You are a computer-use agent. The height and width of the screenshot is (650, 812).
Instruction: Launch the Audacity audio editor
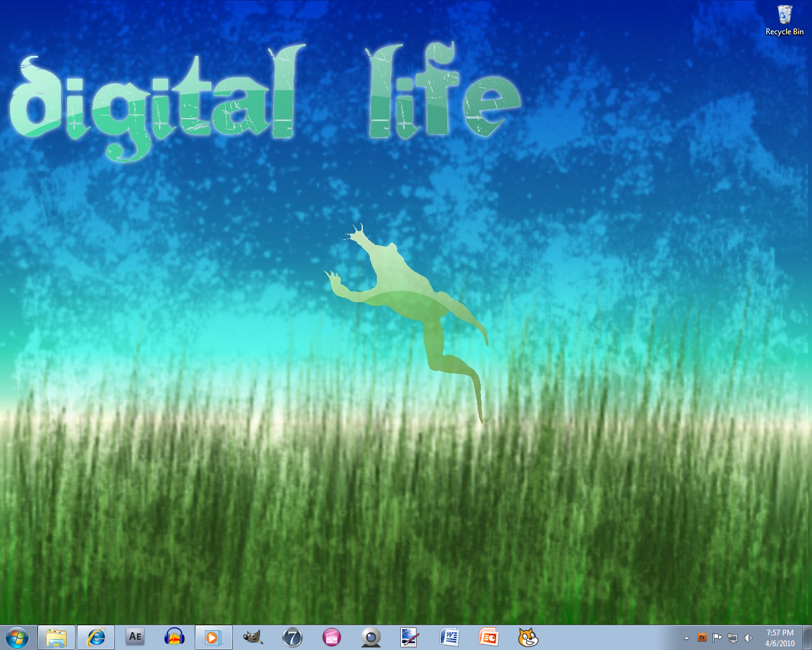point(174,637)
